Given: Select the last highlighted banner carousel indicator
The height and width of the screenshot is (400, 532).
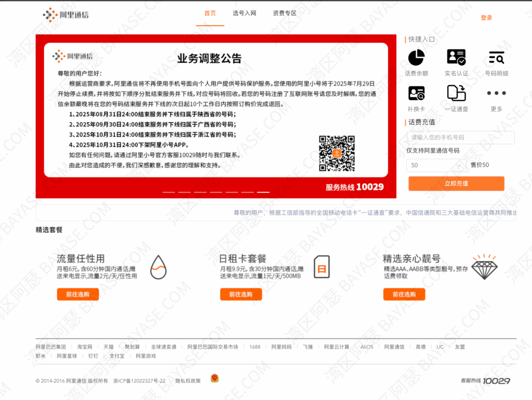Looking at the screenshot, I should (263, 192).
